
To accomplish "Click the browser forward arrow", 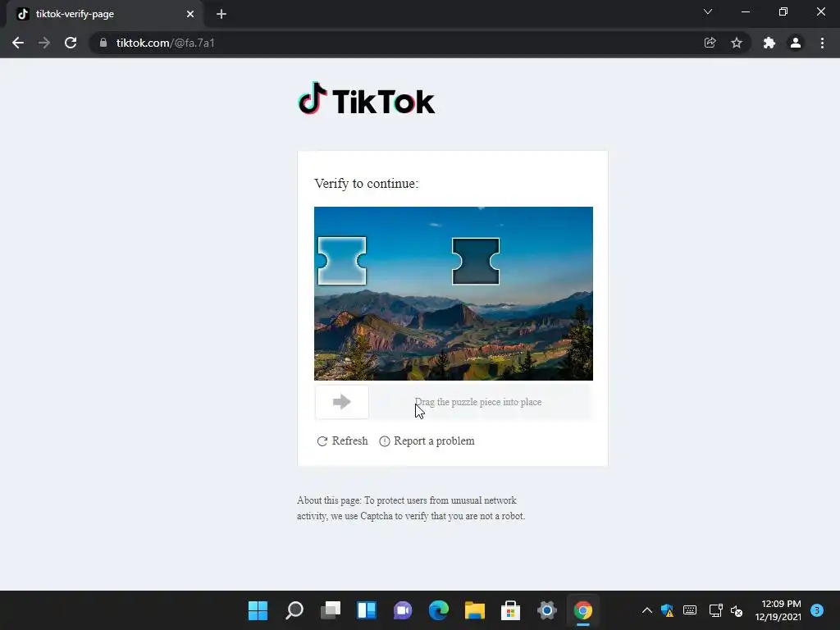I will click(44, 43).
